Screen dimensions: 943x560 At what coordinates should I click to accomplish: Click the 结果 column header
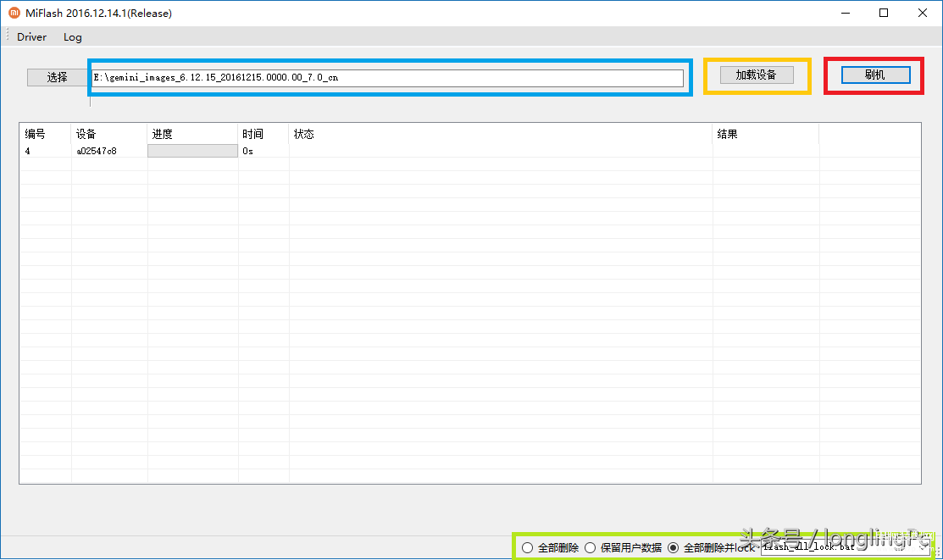(x=766, y=134)
